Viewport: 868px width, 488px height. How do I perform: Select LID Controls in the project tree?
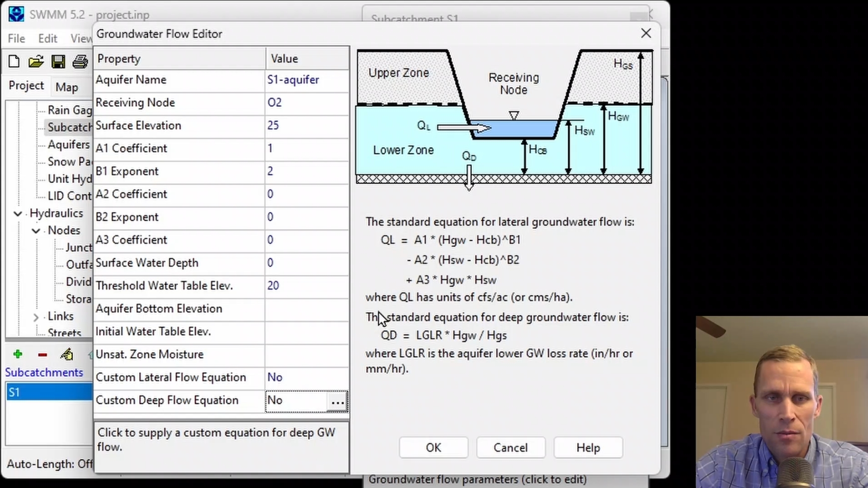pos(70,196)
